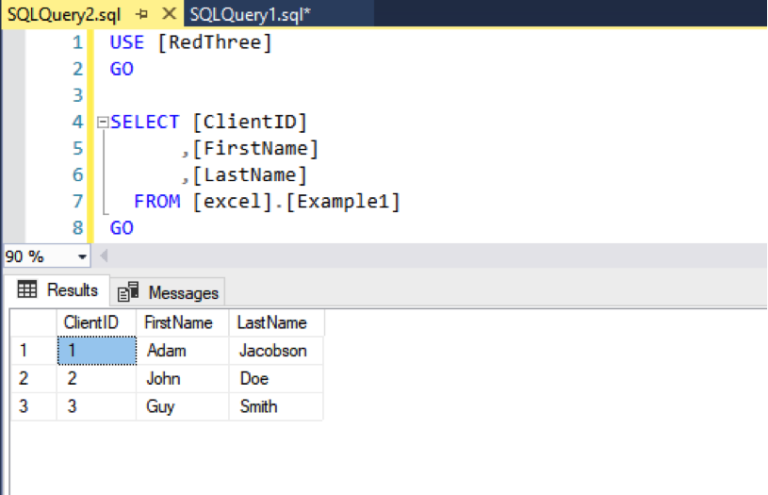
Task: Switch to the Results tab
Action: tap(58, 290)
